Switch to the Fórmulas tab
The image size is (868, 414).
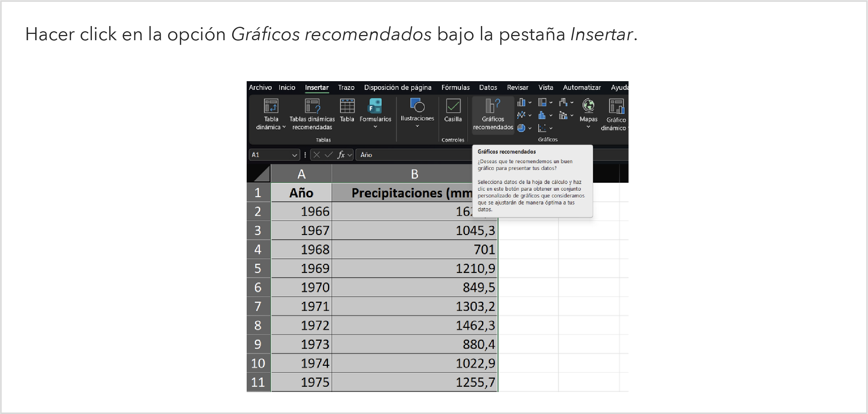455,87
